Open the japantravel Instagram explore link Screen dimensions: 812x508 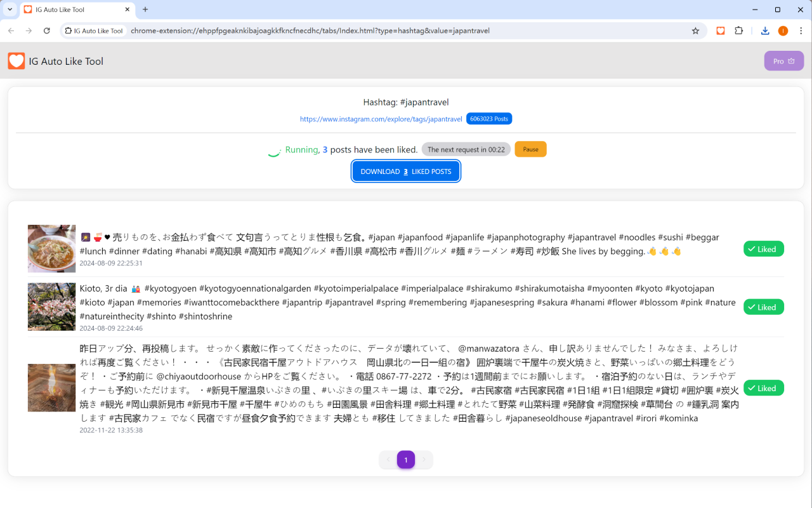point(381,118)
